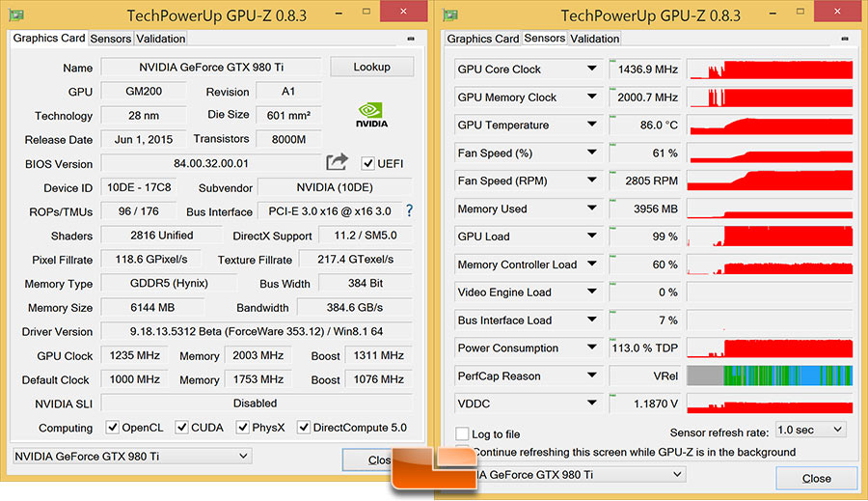868x501 pixels.
Task: Click the 113.0 % TDP value
Action: click(x=645, y=348)
